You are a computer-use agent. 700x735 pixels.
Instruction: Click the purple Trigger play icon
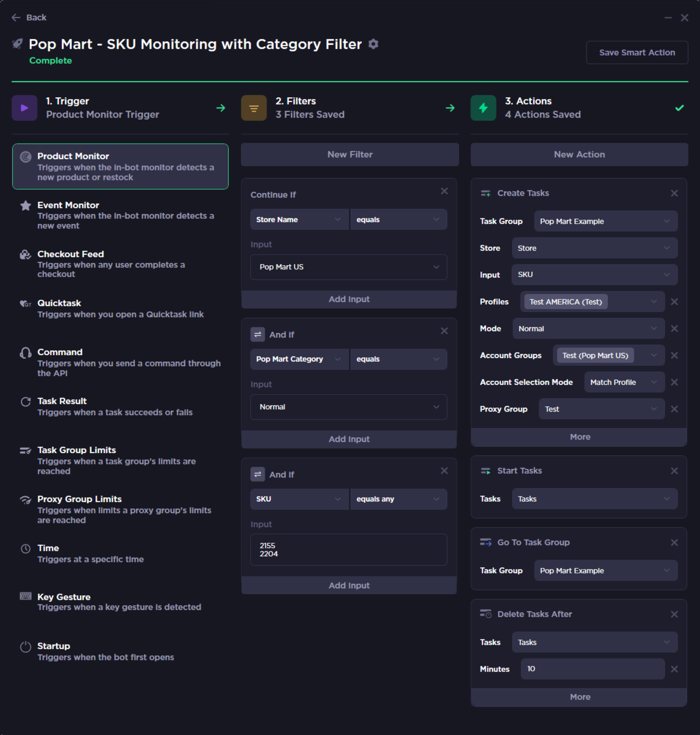pyautogui.click(x=24, y=108)
